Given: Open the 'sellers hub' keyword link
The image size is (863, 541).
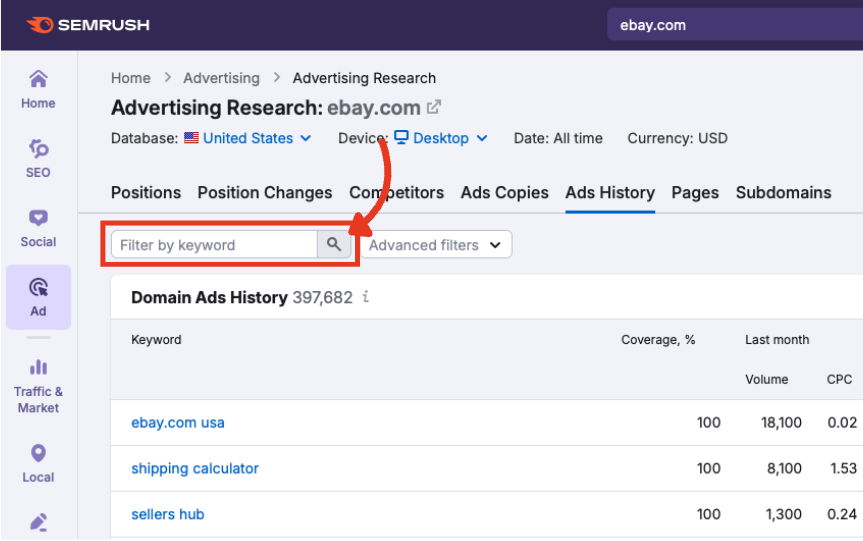Looking at the screenshot, I should (168, 514).
